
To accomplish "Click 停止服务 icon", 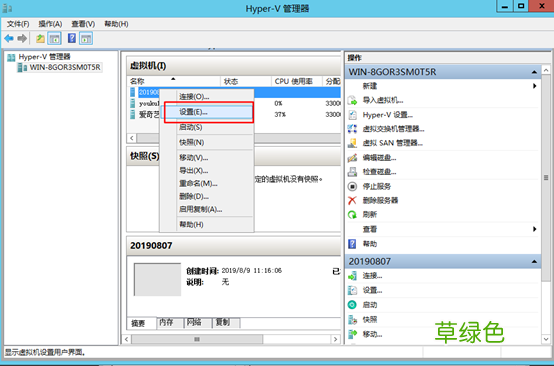I will [352, 186].
